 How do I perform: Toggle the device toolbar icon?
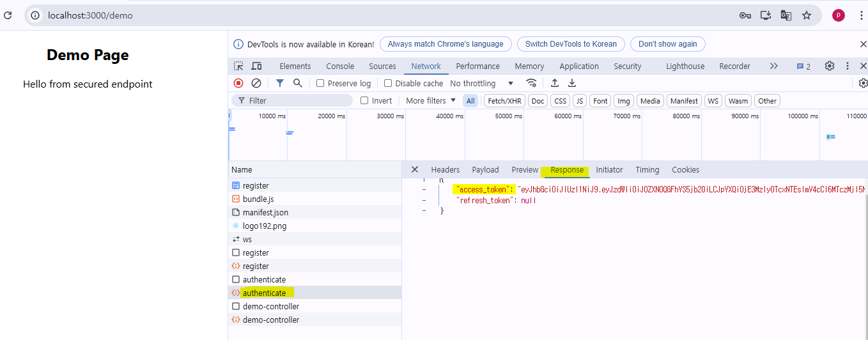[x=256, y=66]
